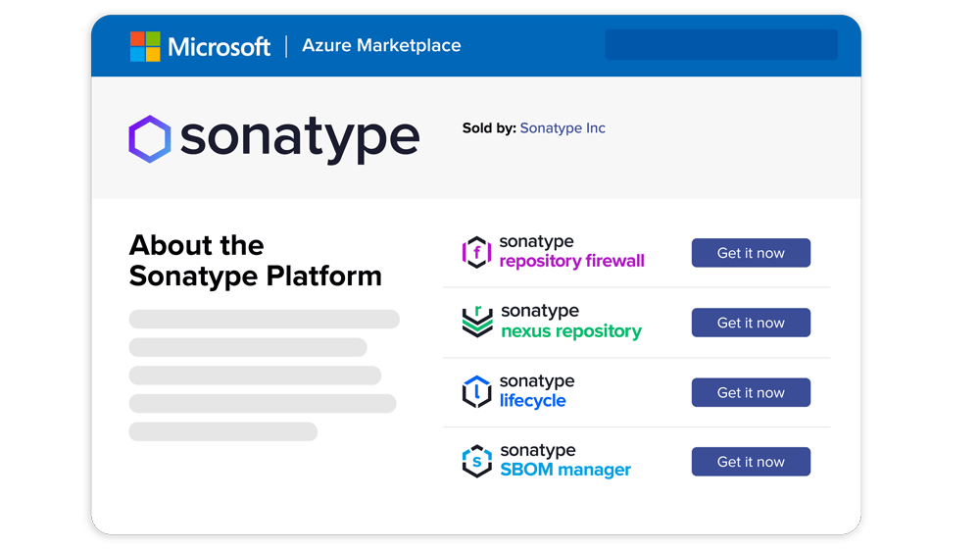The width and height of the screenshot is (980, 552).
Task: Click the 'SBOM manager' product name
Action: tap(565, 470)
